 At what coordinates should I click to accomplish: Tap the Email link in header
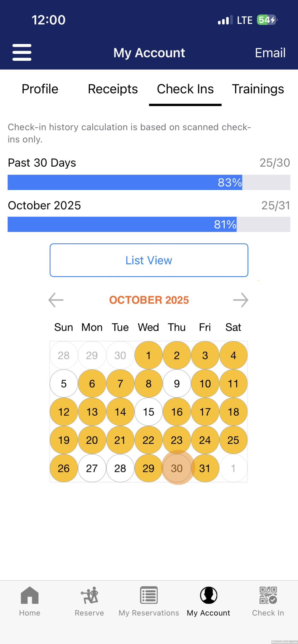(x=270, y=53)
